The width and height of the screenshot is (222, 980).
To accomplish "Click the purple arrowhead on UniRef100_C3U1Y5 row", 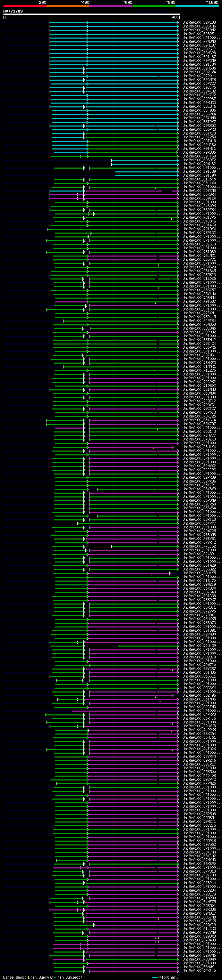I will (170, 573).
